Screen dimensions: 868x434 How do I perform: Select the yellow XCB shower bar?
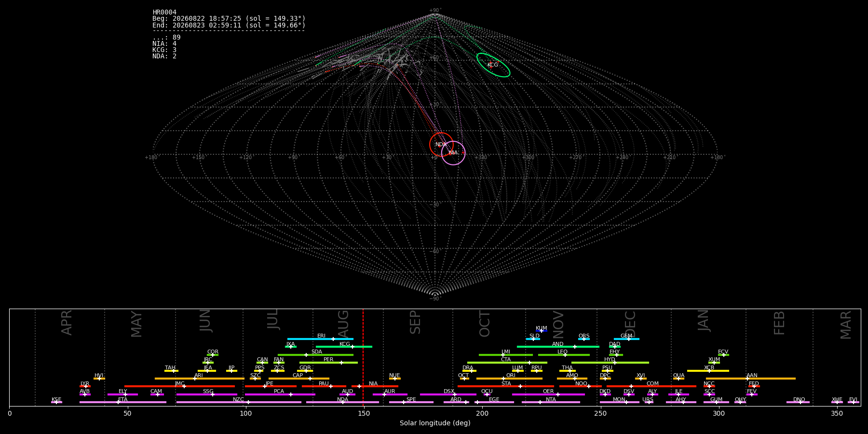pos(708,371)
